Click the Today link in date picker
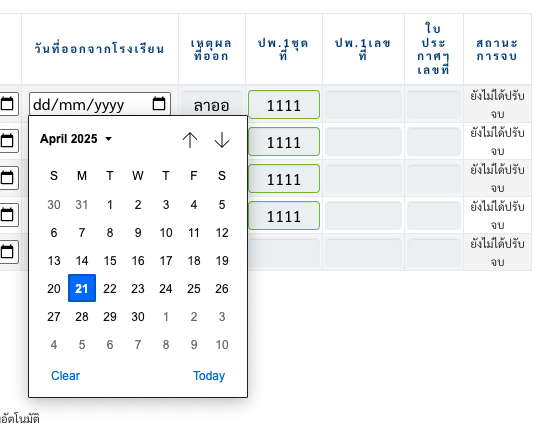 (x=209, y=376)
